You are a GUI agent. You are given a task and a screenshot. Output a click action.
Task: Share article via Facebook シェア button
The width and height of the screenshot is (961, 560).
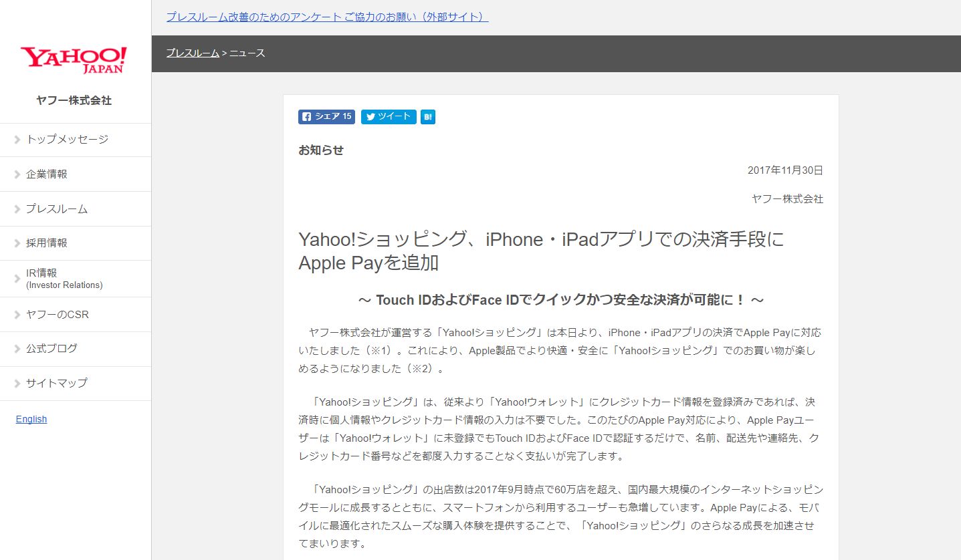click(326, 117)
